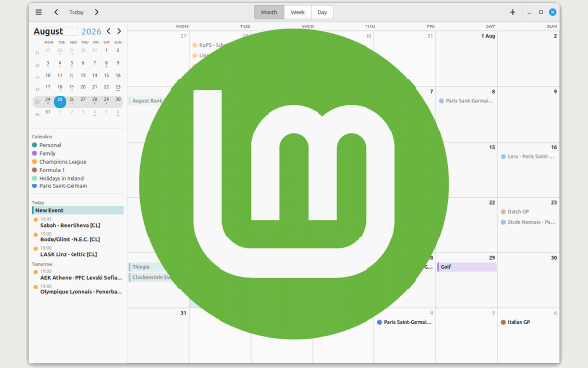Select day 13 in mini calendar
Screen dimensions: 588x368
[83, 76]
